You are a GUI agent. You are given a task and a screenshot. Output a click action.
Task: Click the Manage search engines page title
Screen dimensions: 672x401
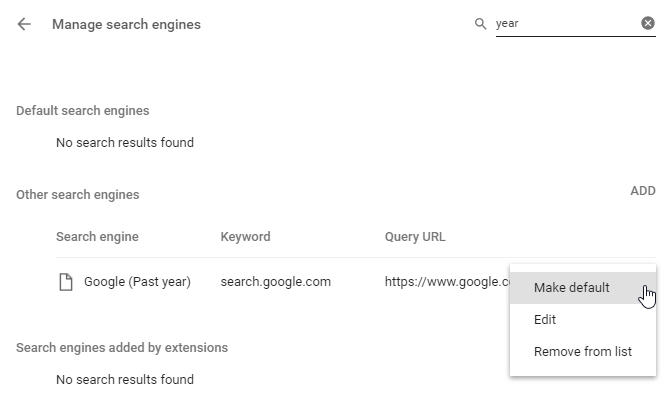click(x=126, y=24)
